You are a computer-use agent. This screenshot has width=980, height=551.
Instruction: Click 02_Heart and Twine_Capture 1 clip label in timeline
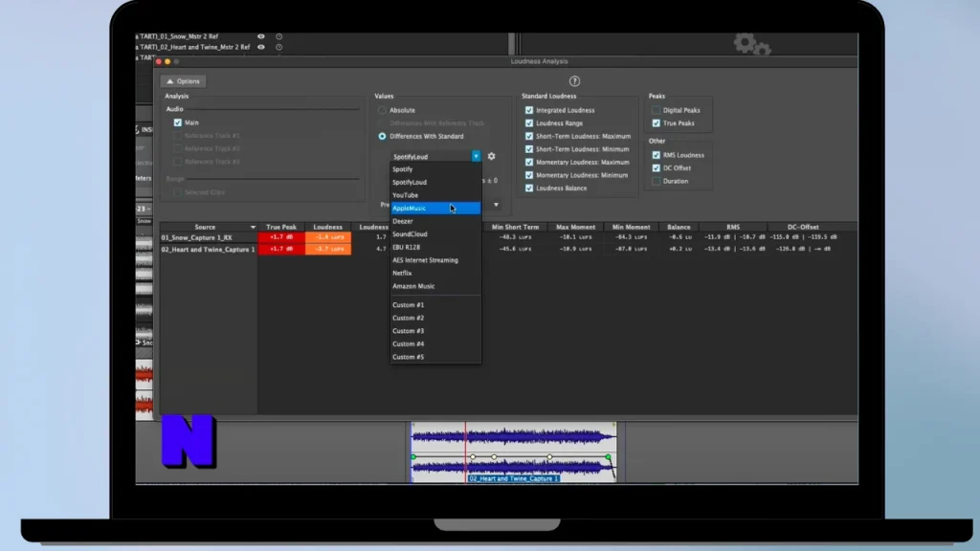(514, 478)
